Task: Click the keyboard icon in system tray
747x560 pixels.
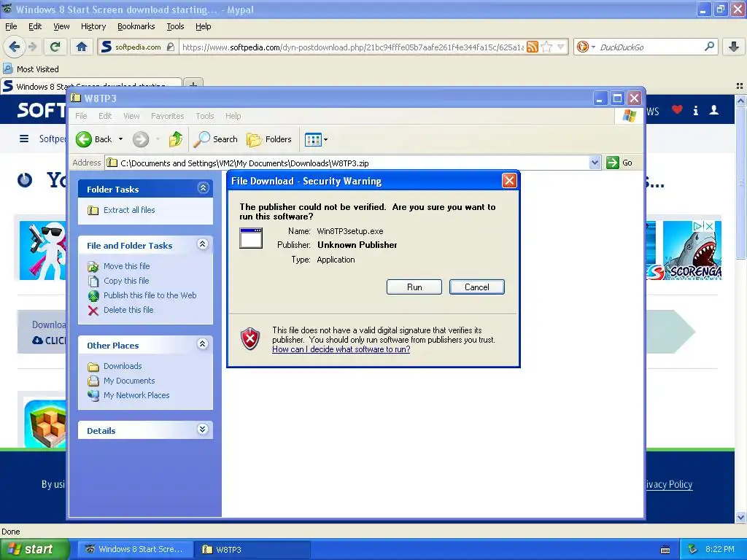Action: coord(665,550)
